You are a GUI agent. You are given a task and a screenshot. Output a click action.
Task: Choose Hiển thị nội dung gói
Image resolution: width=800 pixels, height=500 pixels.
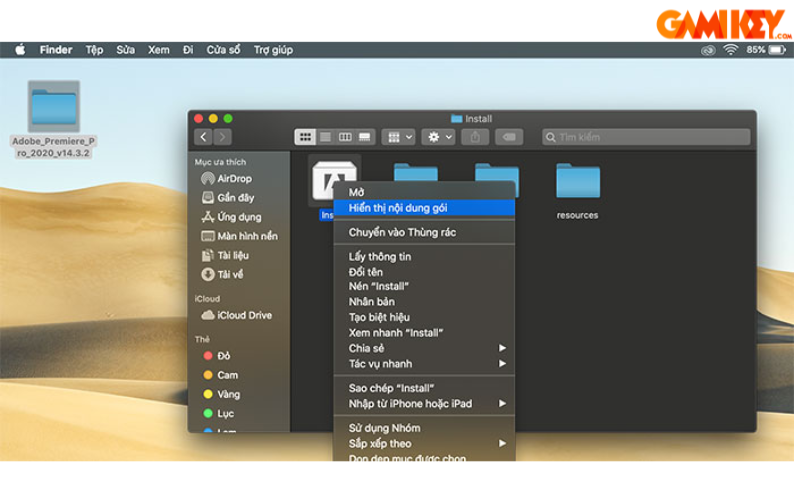click(424, 208)
